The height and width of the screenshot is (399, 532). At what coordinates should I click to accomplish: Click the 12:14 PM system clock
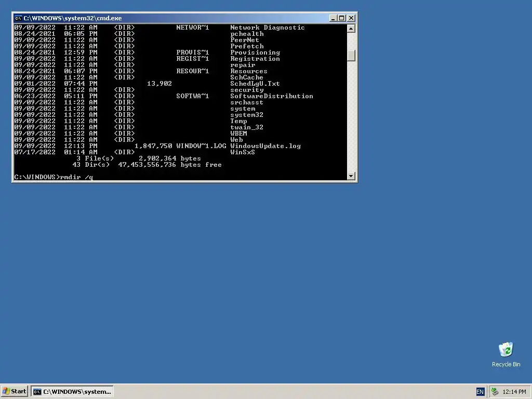(x=514, y=392)
